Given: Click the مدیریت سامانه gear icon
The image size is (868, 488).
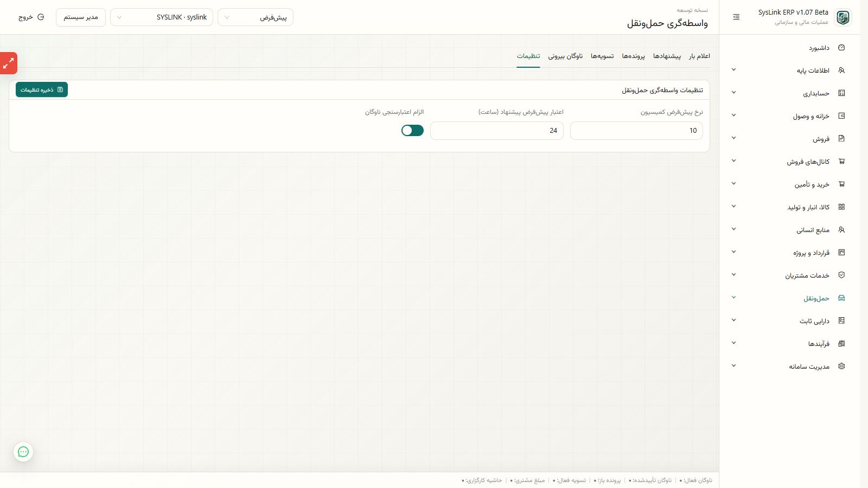Looking at the screenshot, I should coord(841,367).
